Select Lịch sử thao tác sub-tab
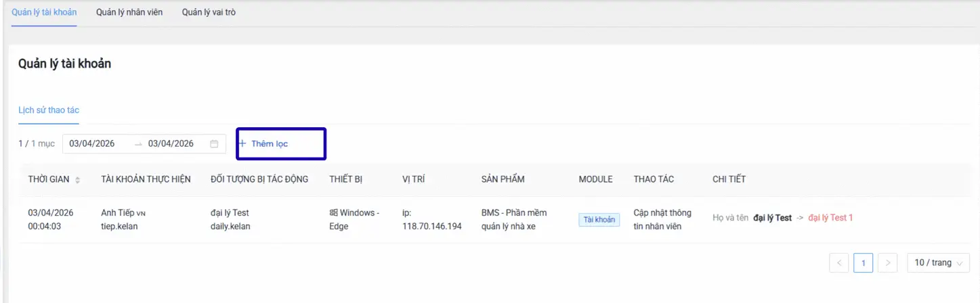Screen dimensions: 980x303 pyautogui.click(x=49, y=110)
